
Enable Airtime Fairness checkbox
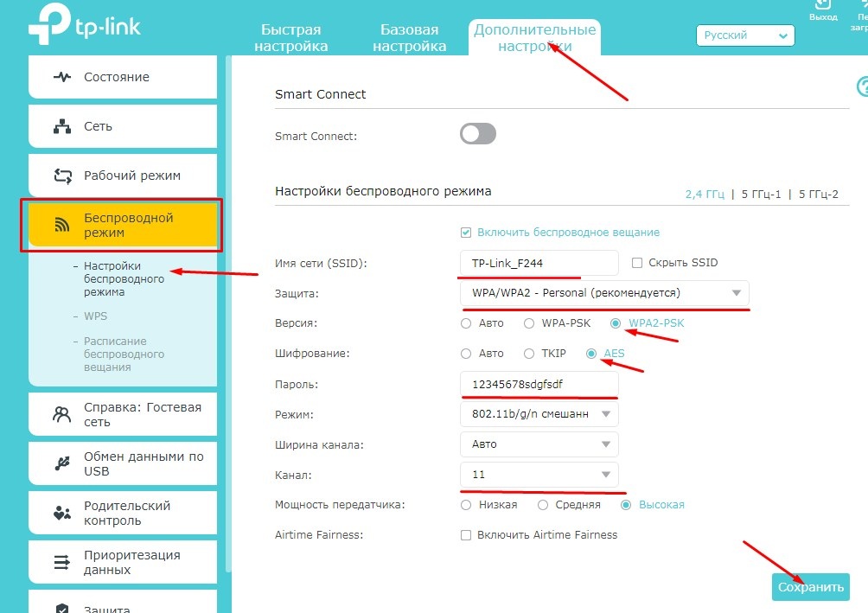coord(466,535)
